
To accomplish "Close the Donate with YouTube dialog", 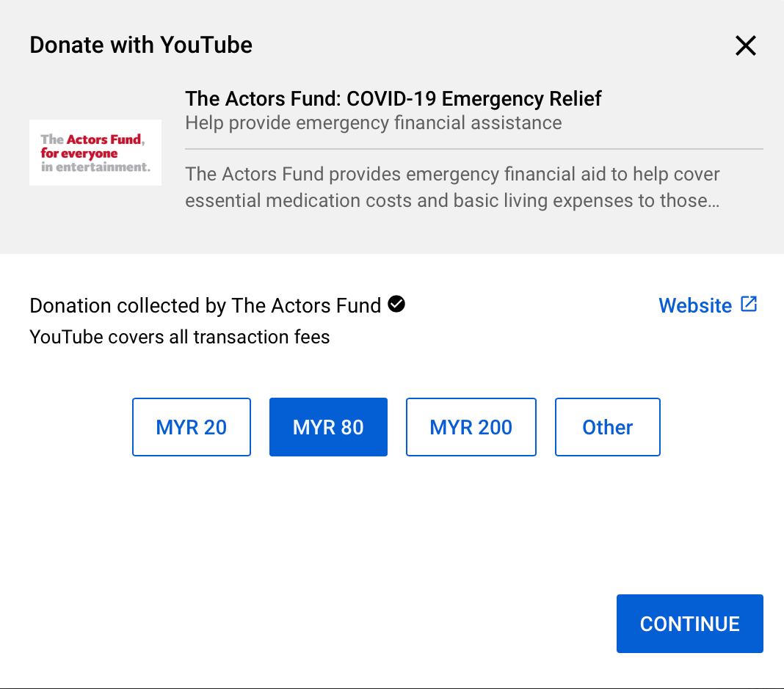I will coord(746,45).
